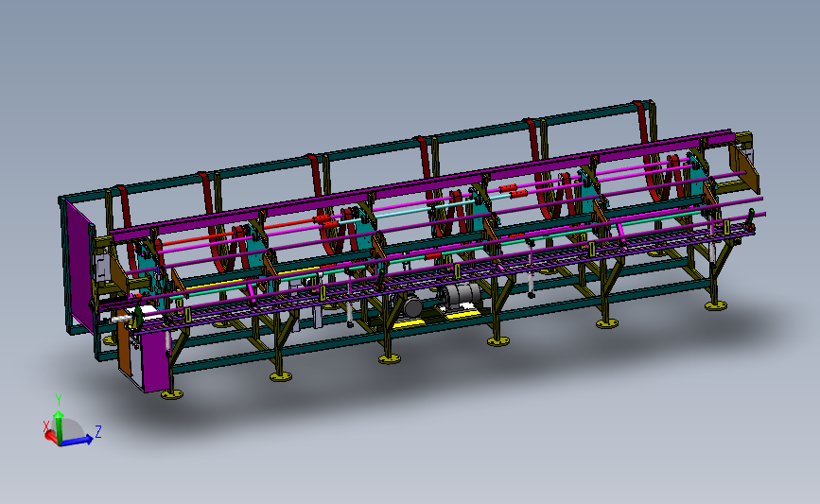The height and width of the screenshot is (504, 820).
Task: Click the blue Z axis arrow of the triad
Action: [x=78, y=441]
